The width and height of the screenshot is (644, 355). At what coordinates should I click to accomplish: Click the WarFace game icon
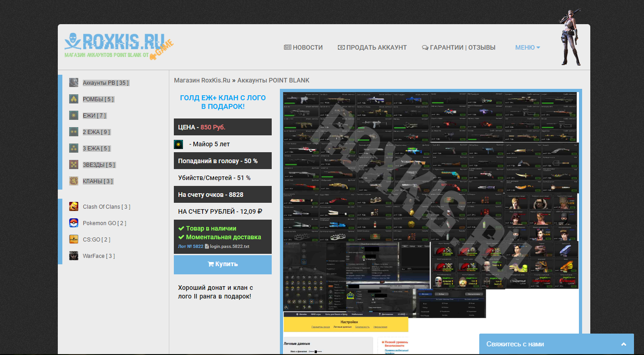74,256
